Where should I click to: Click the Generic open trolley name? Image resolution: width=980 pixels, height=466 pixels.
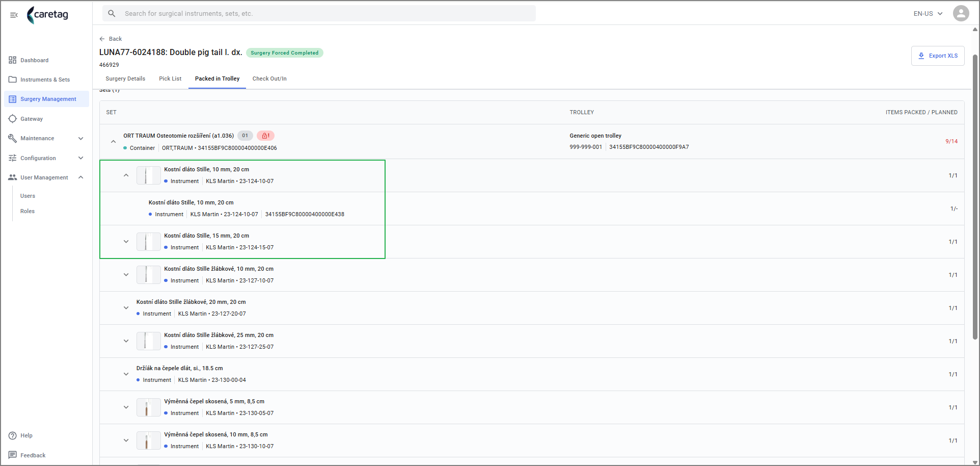595,136
